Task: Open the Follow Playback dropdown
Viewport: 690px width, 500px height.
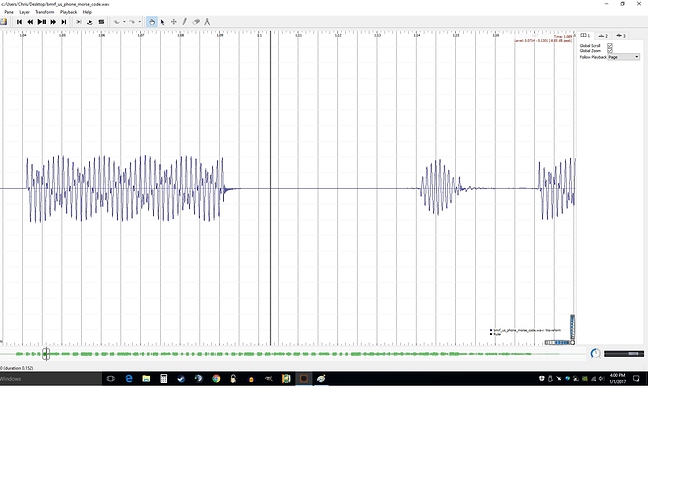Action: click(624, 57)
